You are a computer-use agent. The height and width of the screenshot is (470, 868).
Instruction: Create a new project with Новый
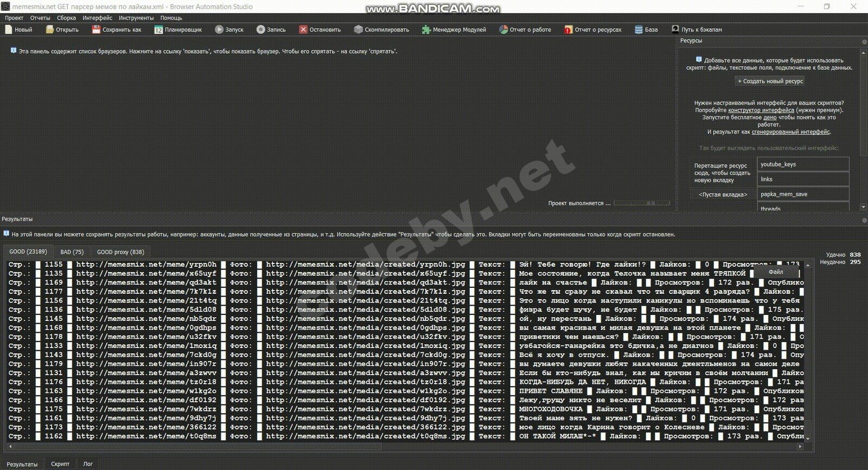click(x=18, y=30)
